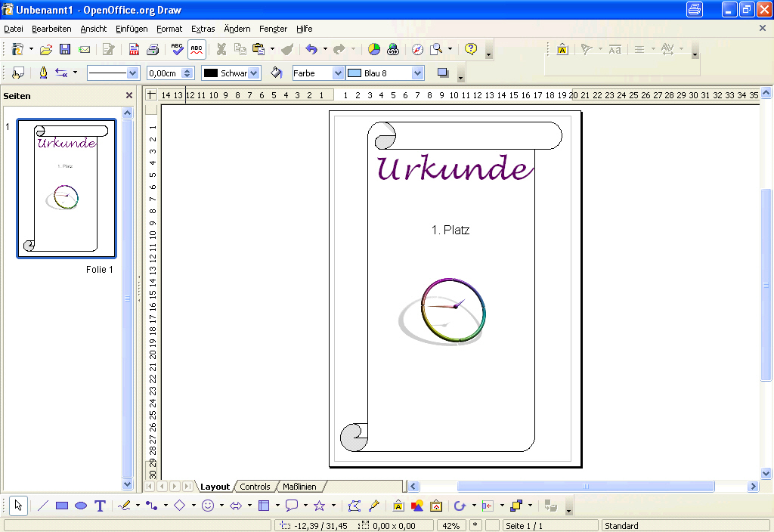The height and width of the screenshot is (532, 774).
Task: Insert a picture from file
Action: 417,506
